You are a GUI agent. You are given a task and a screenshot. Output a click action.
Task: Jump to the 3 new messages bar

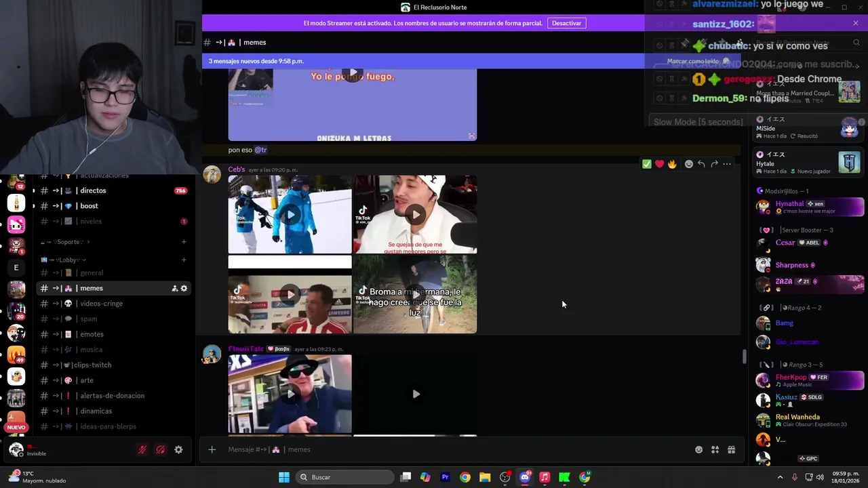(x=256, y=61)
